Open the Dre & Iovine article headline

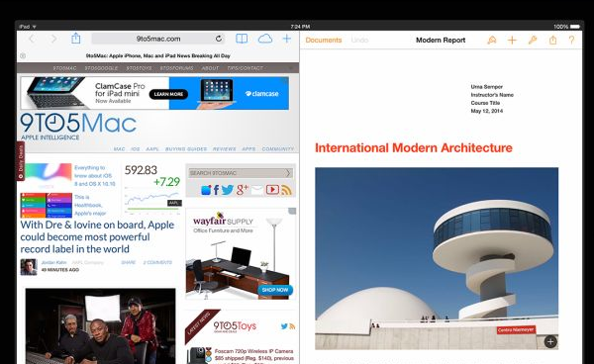point(97,236)
